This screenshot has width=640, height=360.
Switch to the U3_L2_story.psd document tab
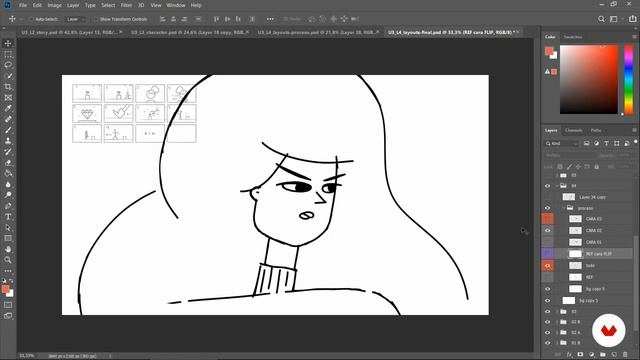click(71, 32)
